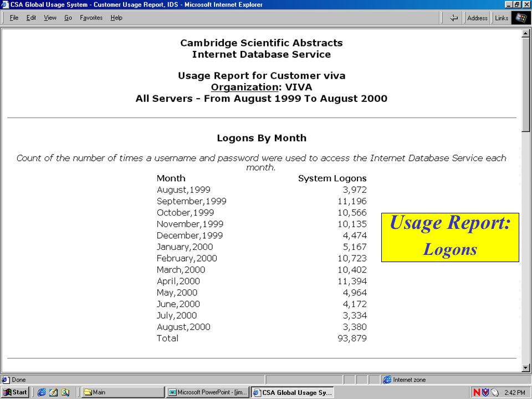Click the Organization underlined link
This screenshot has height=399, width=532.
[244, 87]
